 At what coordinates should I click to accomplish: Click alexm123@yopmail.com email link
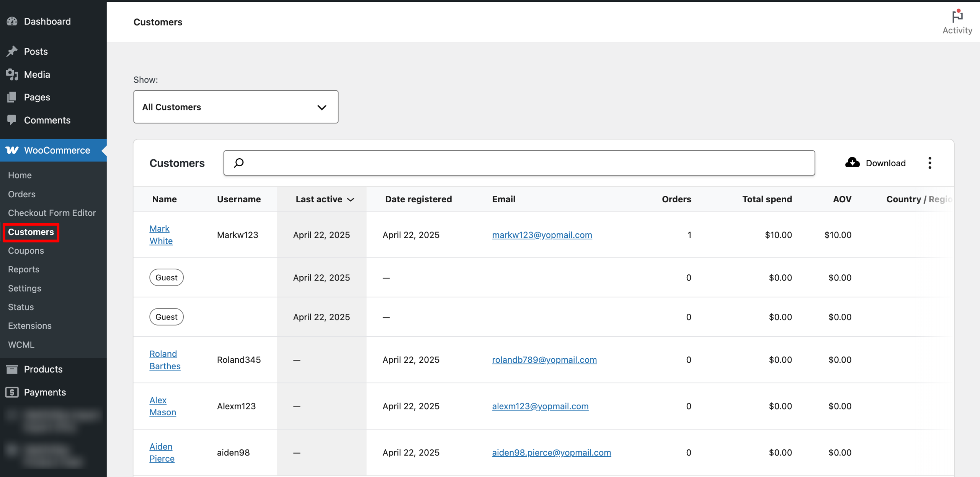tap(540, 406)
